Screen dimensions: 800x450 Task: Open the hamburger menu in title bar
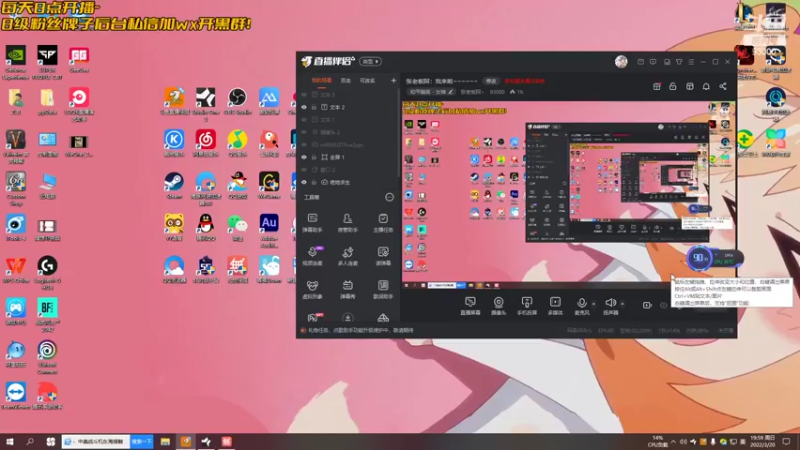tap(691, 62)
